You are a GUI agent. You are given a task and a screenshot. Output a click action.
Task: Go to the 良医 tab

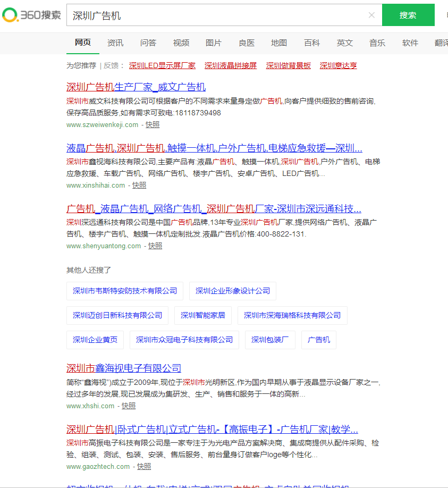click(x=247, y=43)
